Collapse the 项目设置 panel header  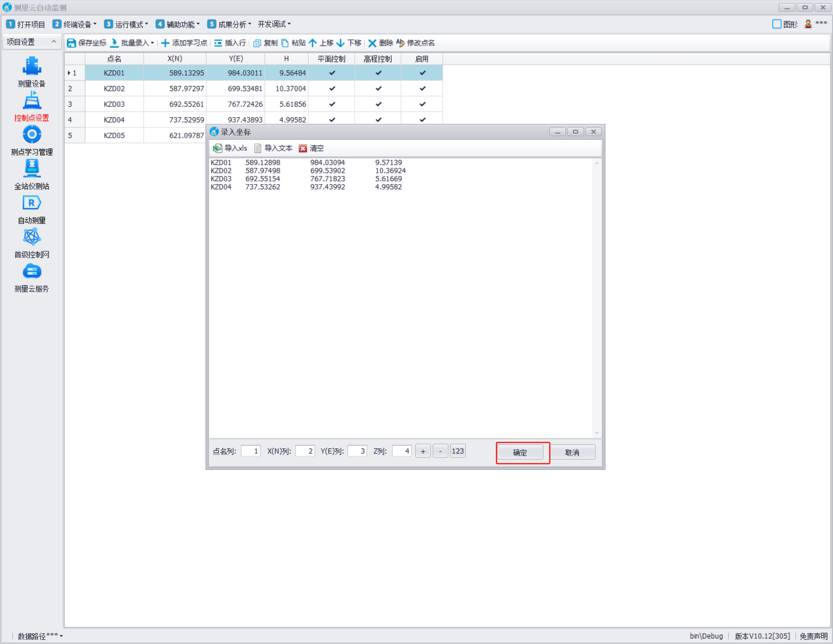53,42
